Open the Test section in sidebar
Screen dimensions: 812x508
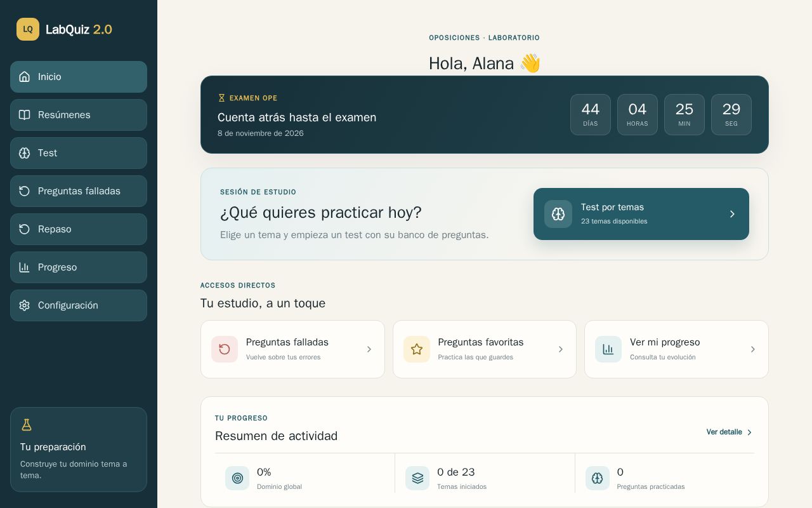click(x=79, y=153)
